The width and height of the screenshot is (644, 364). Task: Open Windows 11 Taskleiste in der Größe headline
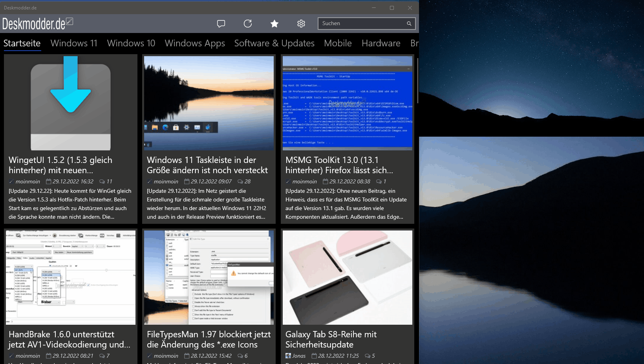click(x=207, y=165)
